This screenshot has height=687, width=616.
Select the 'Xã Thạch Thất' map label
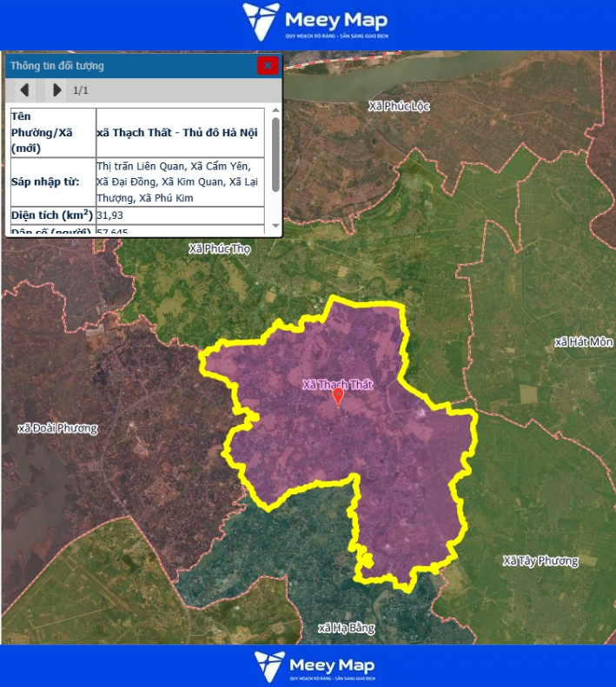(x=338, y=385)
